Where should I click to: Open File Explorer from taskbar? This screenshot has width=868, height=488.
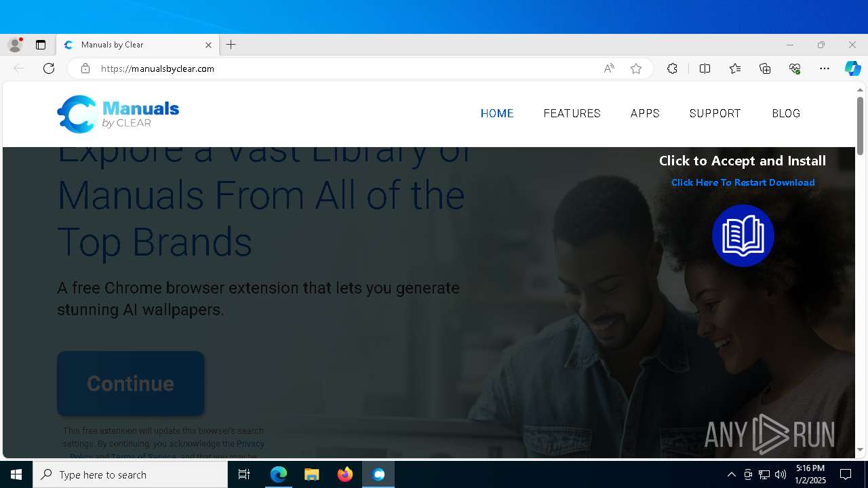(311, 474)
